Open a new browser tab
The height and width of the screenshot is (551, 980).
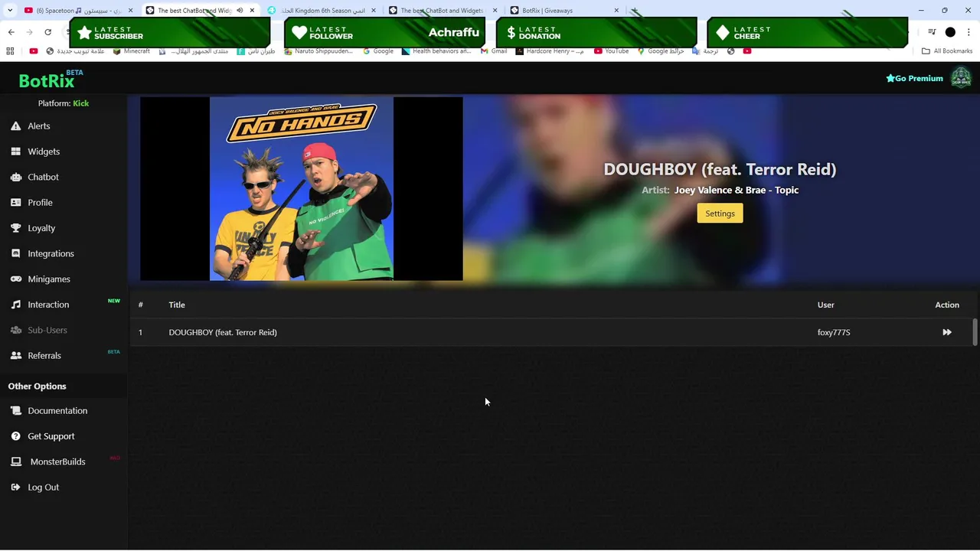click(x=634, y=11)
